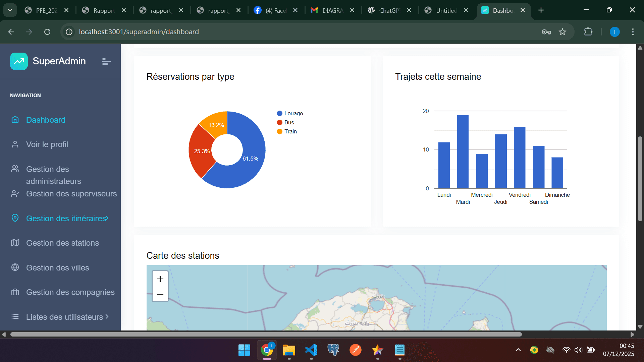
Task: Open pgAdmin PostgreSQL from the taskbar
Action: click(x=333, y=350)
